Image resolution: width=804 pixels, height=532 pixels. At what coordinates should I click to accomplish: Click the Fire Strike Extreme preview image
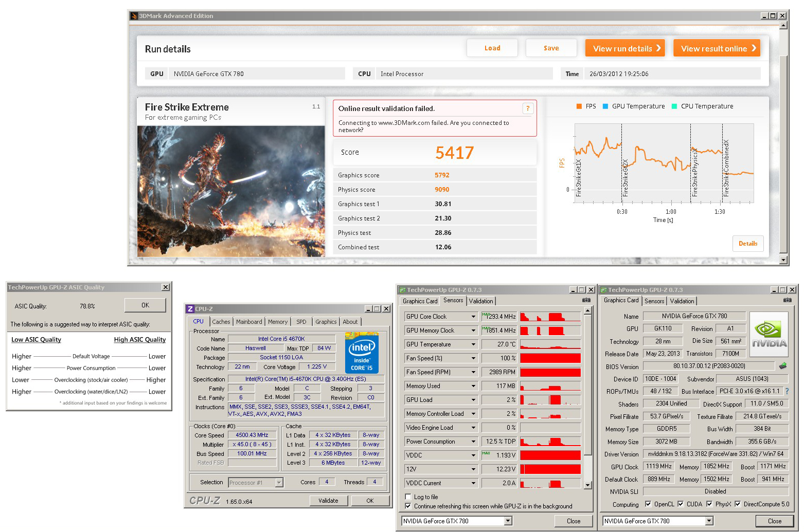[231, 191]
